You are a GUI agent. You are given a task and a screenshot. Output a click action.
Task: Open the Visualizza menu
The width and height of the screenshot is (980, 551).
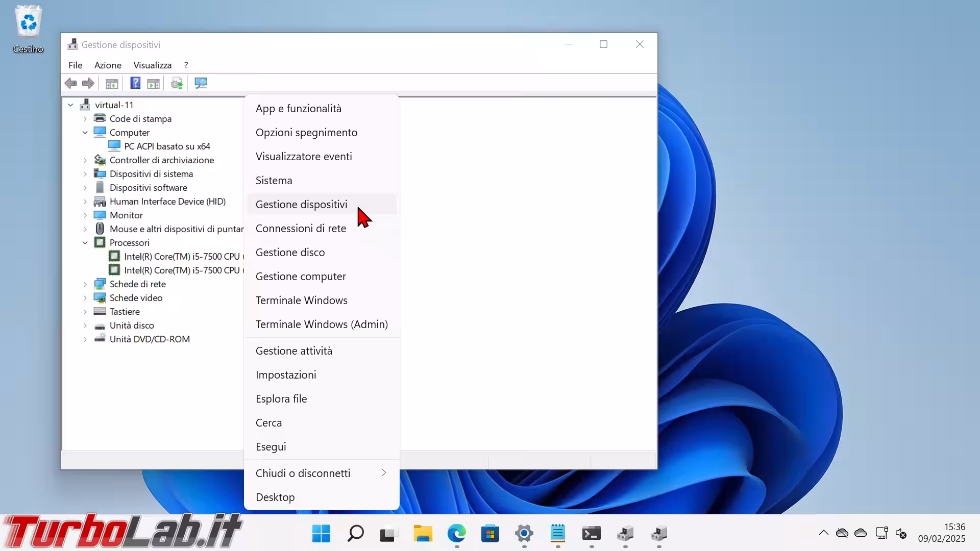(x=152, y=65)
